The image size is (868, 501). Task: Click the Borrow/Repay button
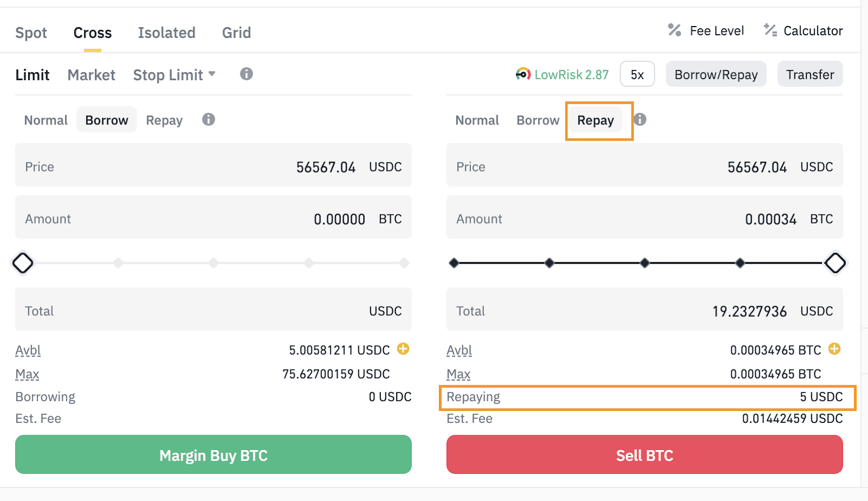716,74
